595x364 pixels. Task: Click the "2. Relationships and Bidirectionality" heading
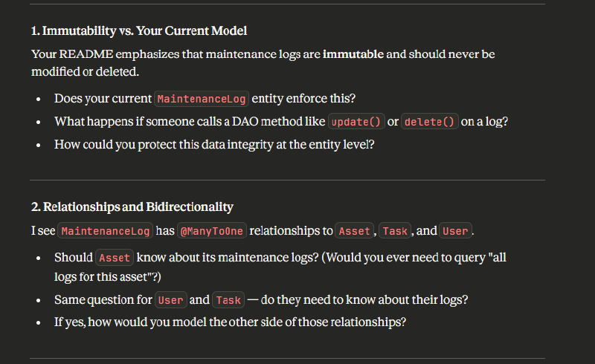[132, 207]
